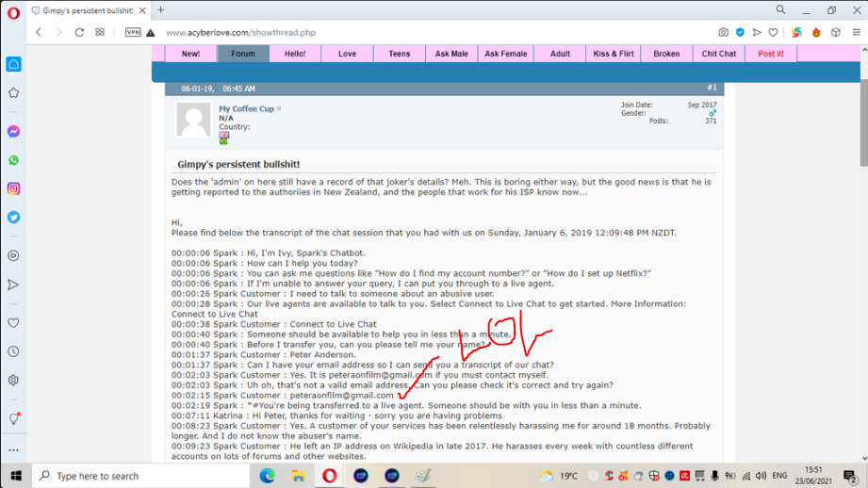Image resolution: width=868 pixels, height=488 pixels.
Task: Click the send arrow icon in address bar
Action: coord(757,33)
